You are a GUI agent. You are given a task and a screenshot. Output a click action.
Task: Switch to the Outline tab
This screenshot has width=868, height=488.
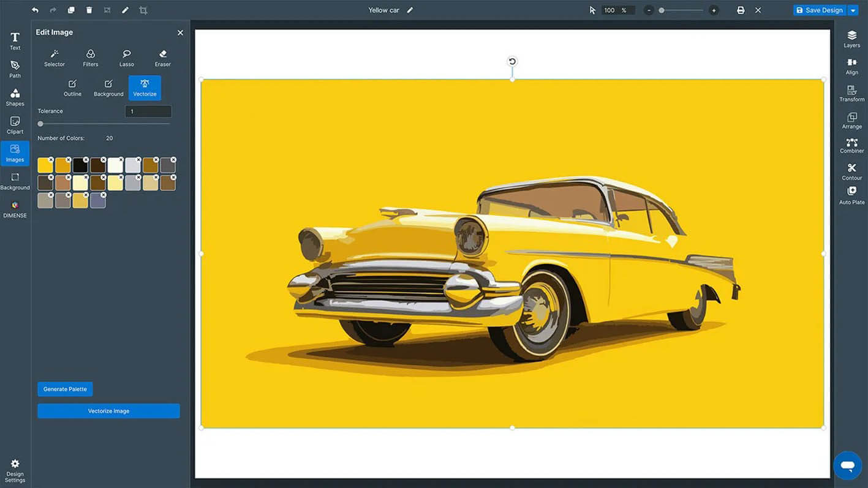[72, 88]
